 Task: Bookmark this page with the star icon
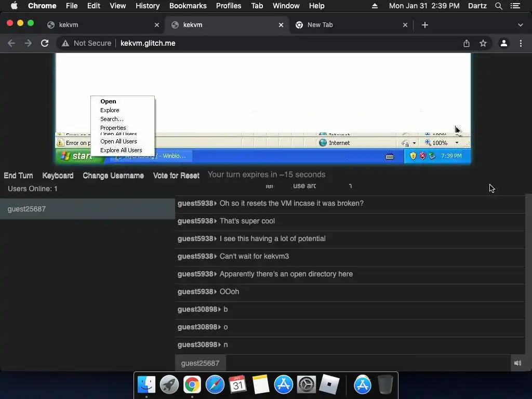click(483, 43)
